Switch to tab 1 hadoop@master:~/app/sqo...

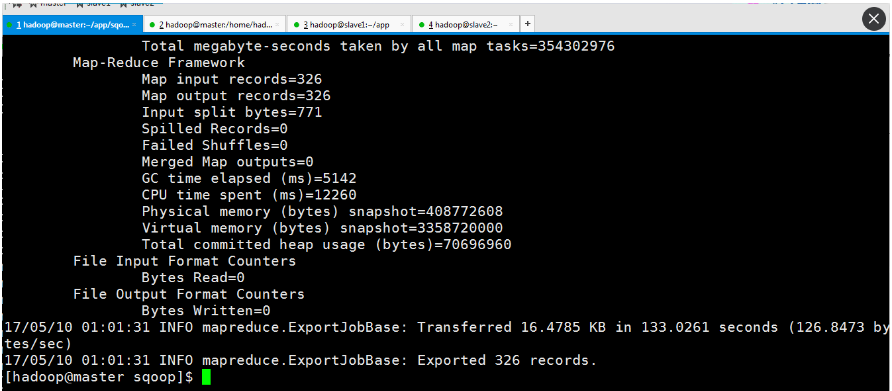click(72, 24)
